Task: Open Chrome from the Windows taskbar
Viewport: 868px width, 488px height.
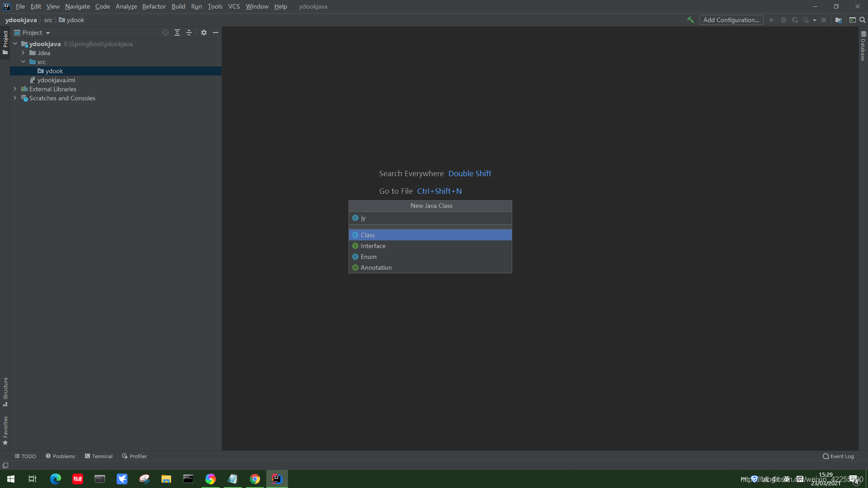Action: click(255, 479)
